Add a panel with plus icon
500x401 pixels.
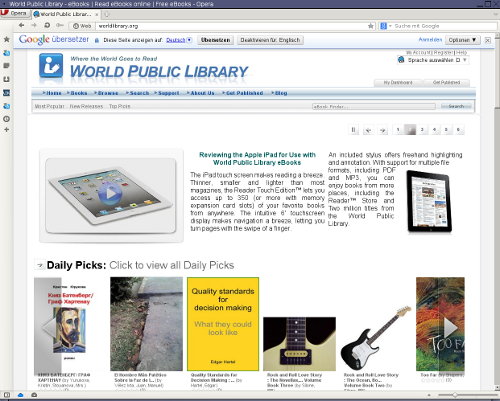[6, 130]
